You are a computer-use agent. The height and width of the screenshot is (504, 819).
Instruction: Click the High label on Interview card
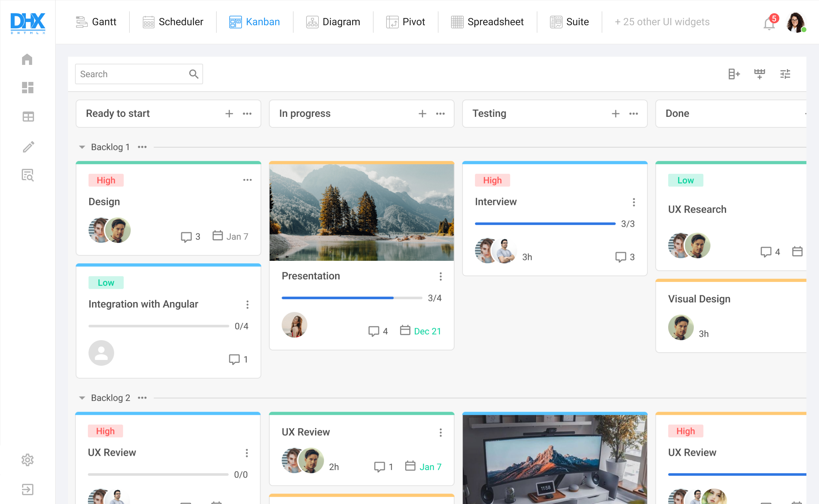pos(492,180)
